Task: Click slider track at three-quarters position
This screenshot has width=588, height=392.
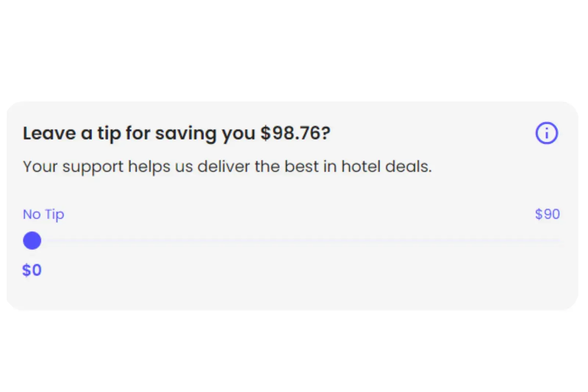Action: click(427, 241)
